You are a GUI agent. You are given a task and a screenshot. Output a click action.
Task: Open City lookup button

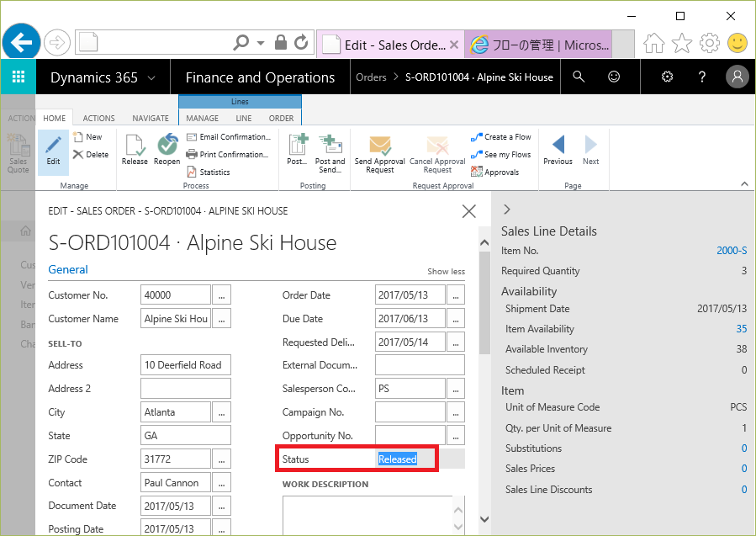pos(221,412)
